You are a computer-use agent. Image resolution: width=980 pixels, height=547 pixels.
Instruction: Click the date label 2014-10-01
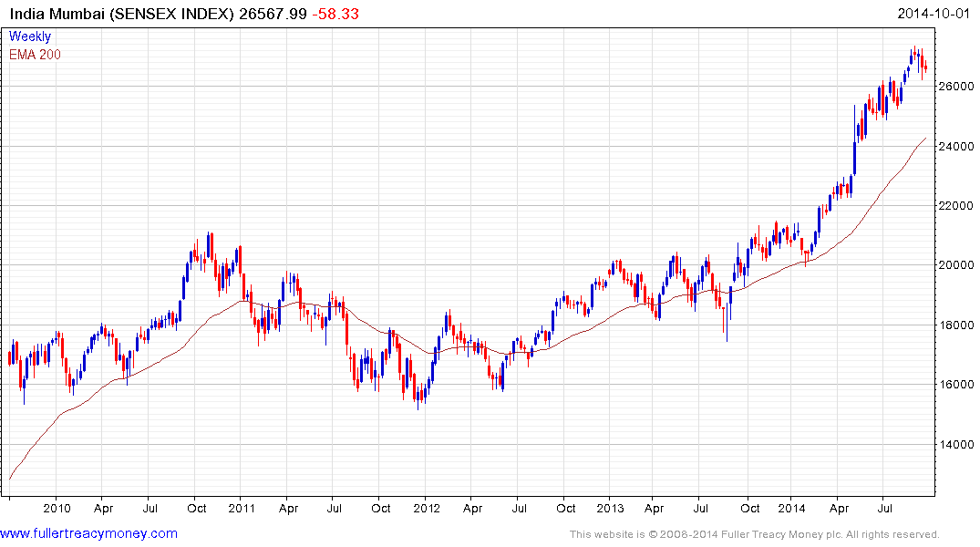(x=934, y=13)
